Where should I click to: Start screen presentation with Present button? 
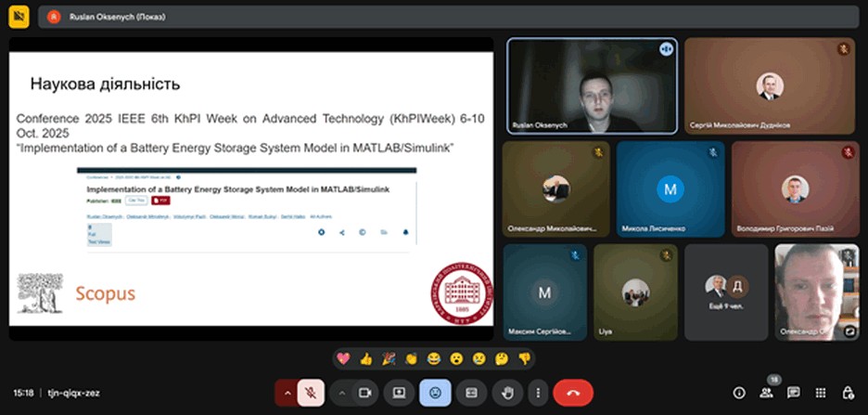tap(400, 393)
